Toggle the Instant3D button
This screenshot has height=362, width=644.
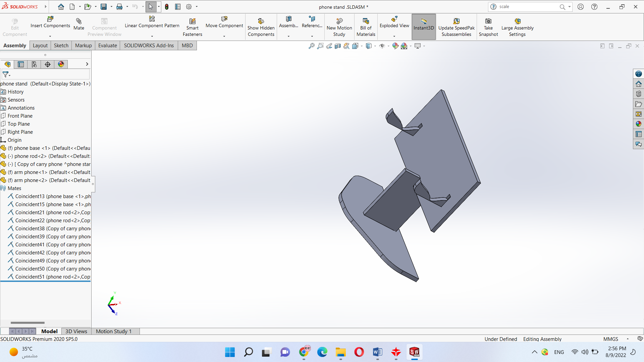pyautogui.click(x=423, y=27)
